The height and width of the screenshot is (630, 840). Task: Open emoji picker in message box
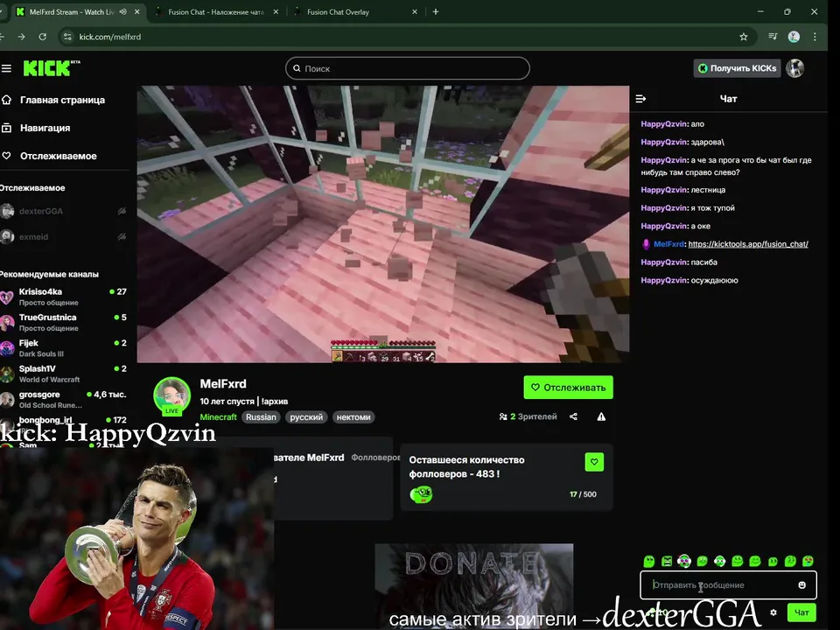[802, 585]
